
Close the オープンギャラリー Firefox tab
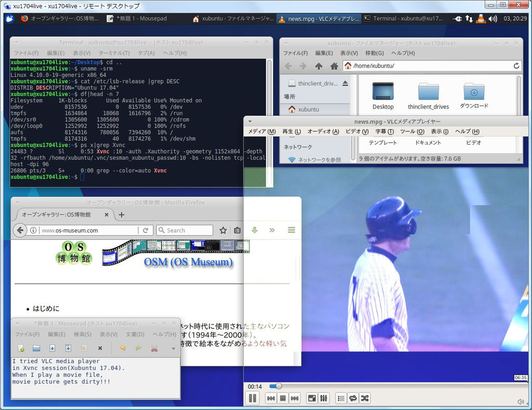(x=107, y=214)
